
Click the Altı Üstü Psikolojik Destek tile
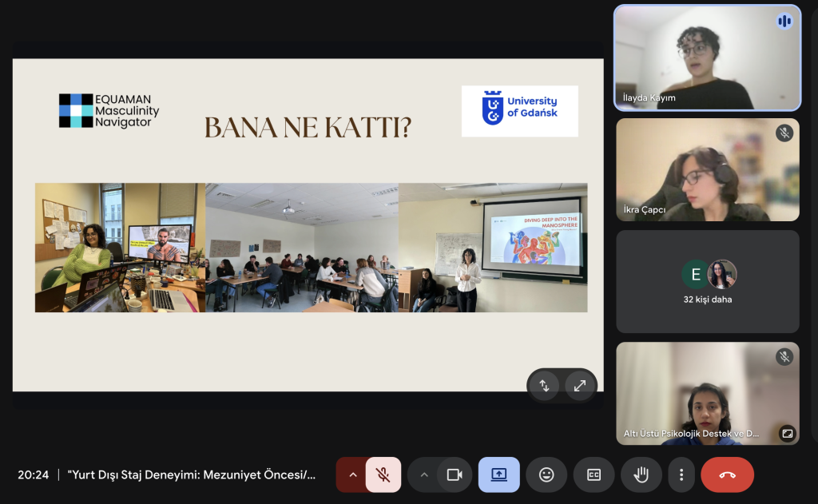tap(707, 391)
